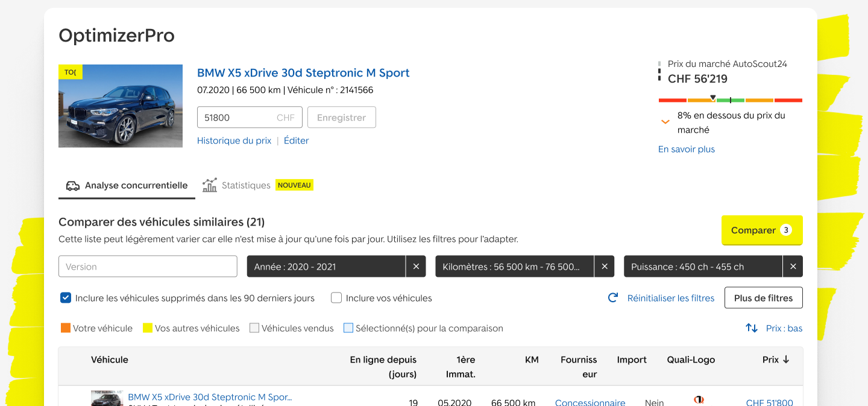
Task: Click the Enregistrer button
Action: pyautogui.click(x=342, y=118)
